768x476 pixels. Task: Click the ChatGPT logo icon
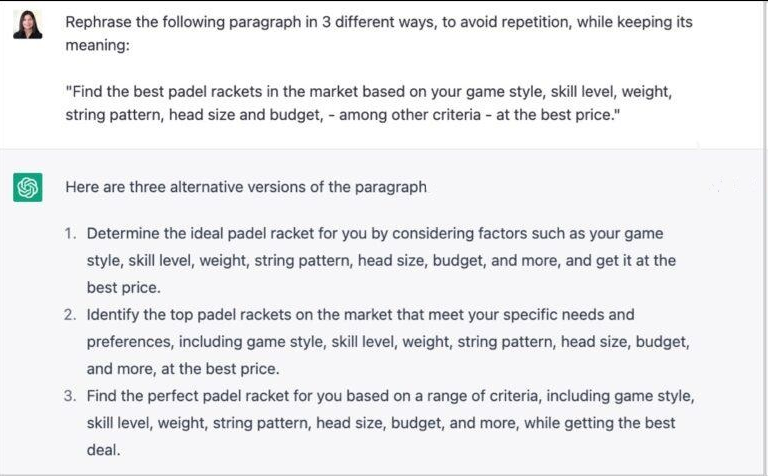click(27, 187)
